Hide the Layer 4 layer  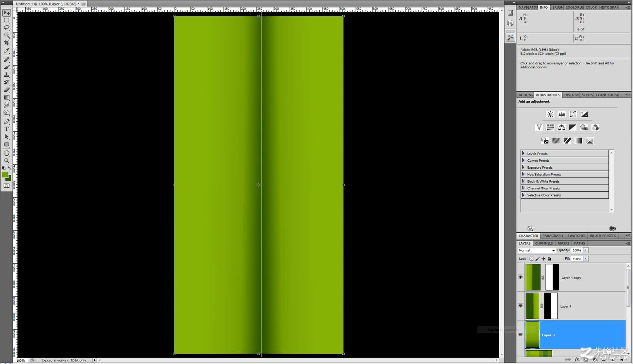pos(521,306)
